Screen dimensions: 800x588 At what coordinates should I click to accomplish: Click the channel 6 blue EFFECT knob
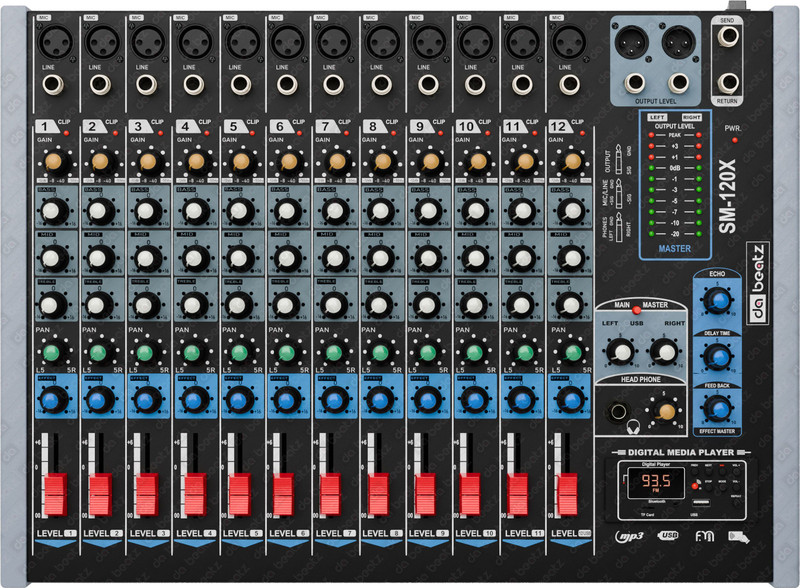pyautogui.click(x=286, y=401)
